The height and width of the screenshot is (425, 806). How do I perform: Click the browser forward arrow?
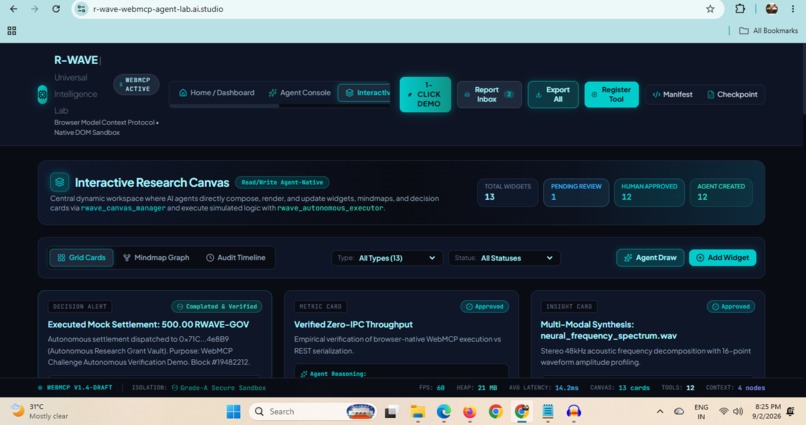tap(34, 9)
